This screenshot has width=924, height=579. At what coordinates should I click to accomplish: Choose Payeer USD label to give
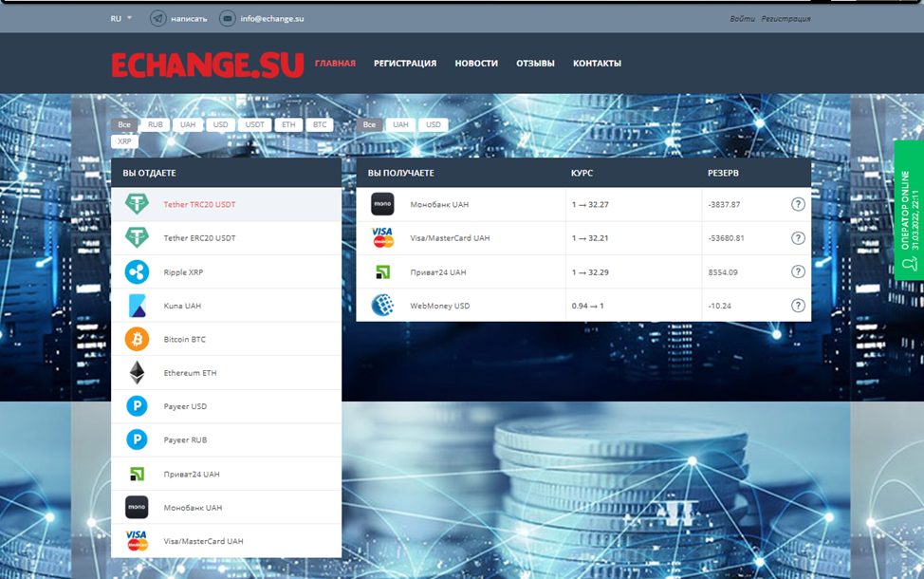pos(186,407)
